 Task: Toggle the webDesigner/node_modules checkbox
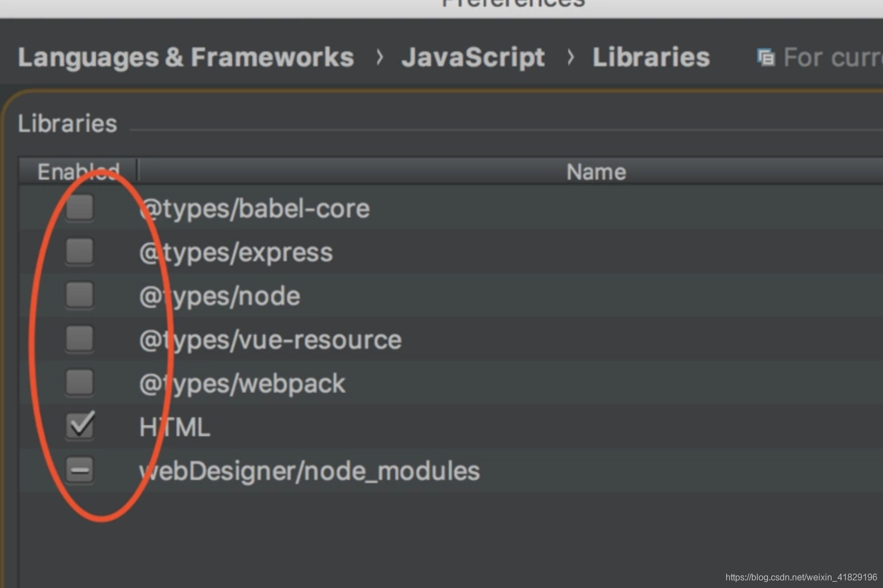click(80, 470)
